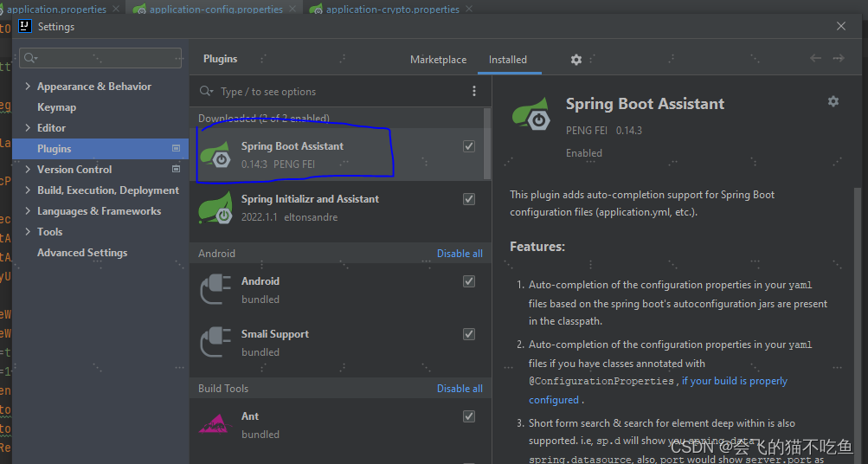The image size is (868, 464).
Task: Click the Spring Initializr and Assistant plugin icon
Action: 215,208
